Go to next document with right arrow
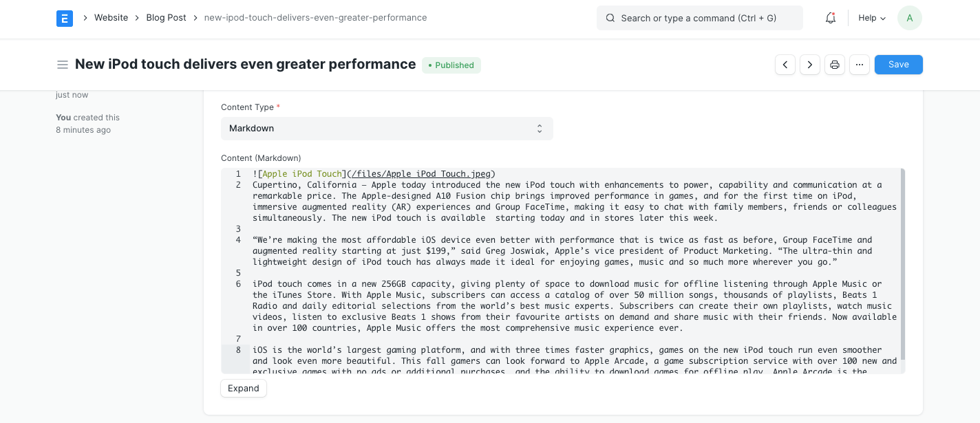Image resolution: width=980 pixels, height=423 pixels. (809, 64)
